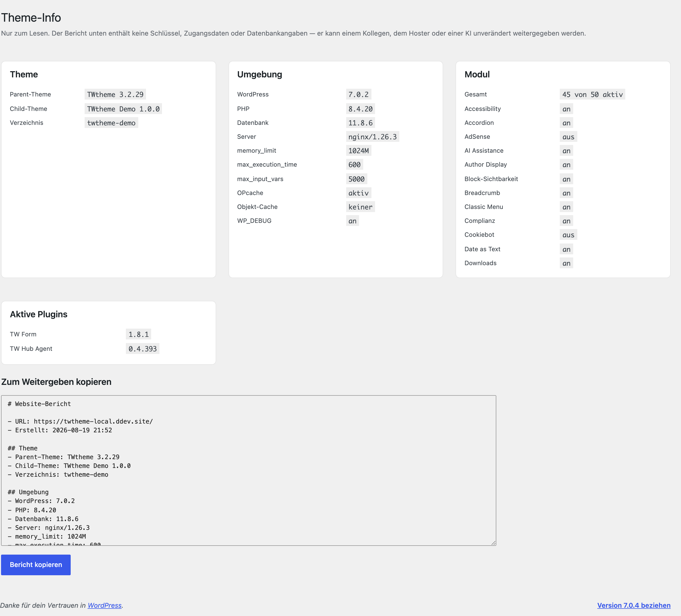Click the Accordion module label
This screenshot has width=681, height=616.
tap(479, 123)
